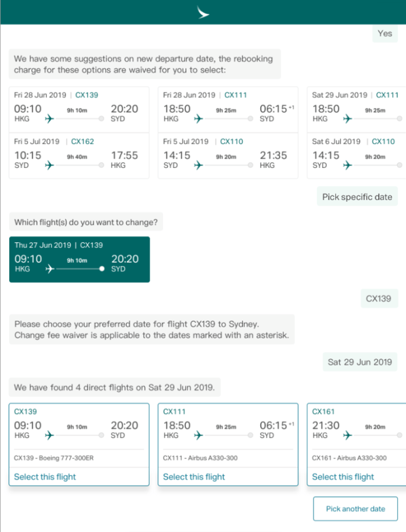Open the CX111 flight number link on Fri 28 Jun

tap(236, 95)
